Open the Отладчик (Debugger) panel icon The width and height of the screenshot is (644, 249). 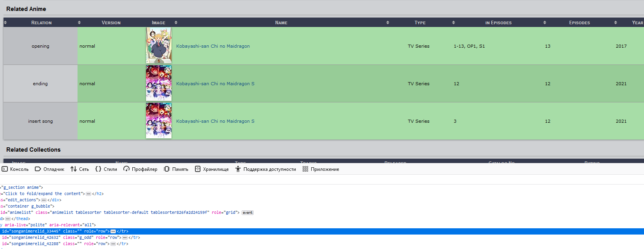(38, 169)
